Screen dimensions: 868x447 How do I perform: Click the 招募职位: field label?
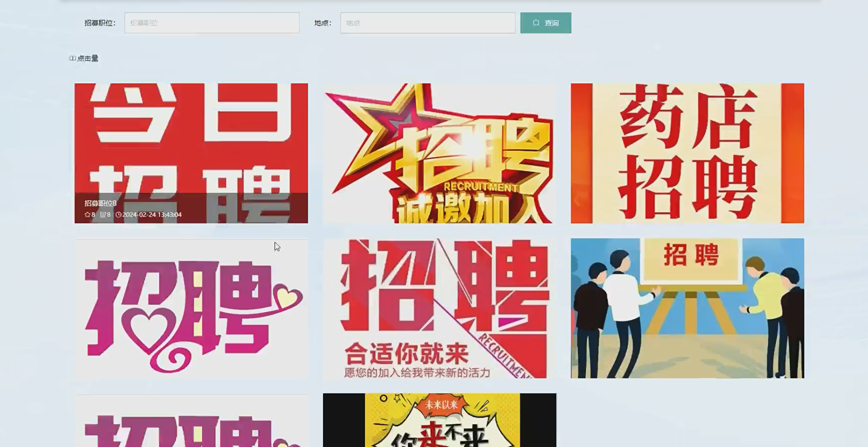click(x=100, y=23)
